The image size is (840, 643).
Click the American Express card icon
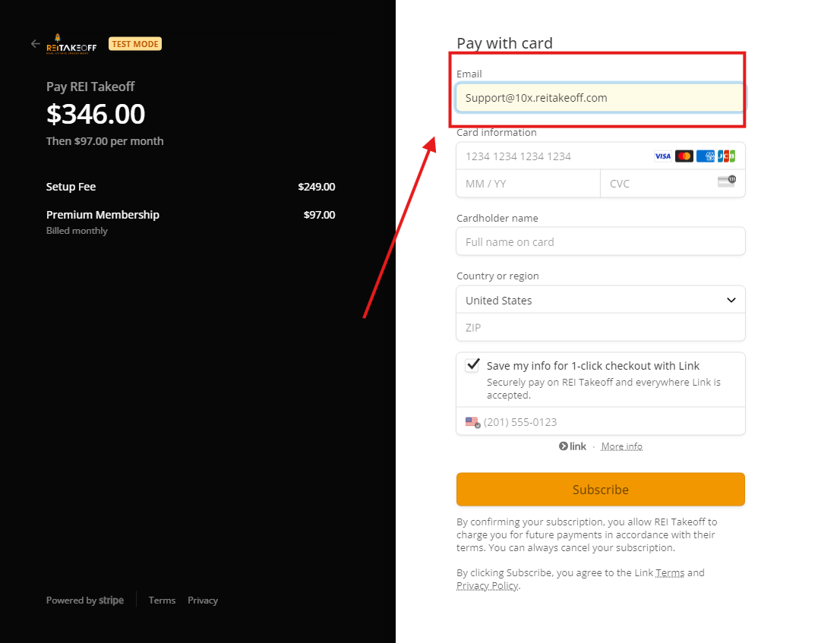click(x=706, y=156)
